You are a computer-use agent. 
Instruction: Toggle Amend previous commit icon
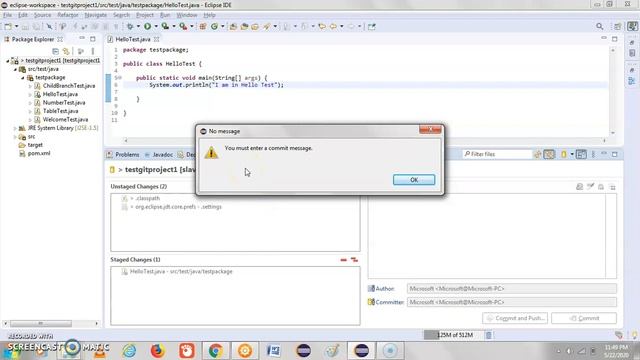579,187
